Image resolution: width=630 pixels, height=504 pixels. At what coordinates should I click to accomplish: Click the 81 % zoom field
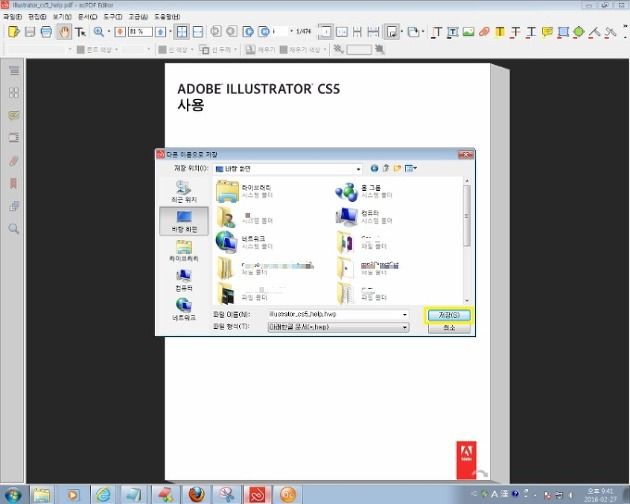pos(140,32)
